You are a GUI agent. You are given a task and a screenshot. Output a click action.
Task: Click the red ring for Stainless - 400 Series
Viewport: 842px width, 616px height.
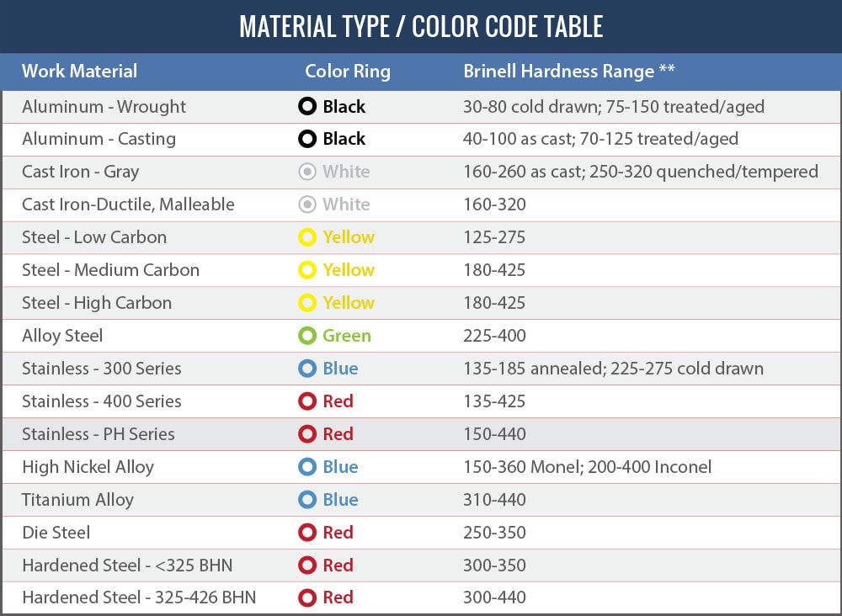pyautogui.click(x=307, y=401)
